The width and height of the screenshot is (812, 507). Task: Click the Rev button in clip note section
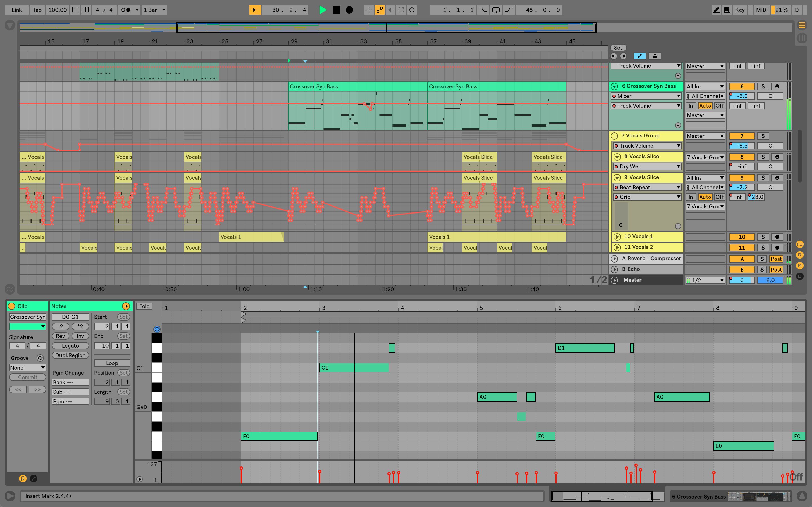(x=60, y=335)
